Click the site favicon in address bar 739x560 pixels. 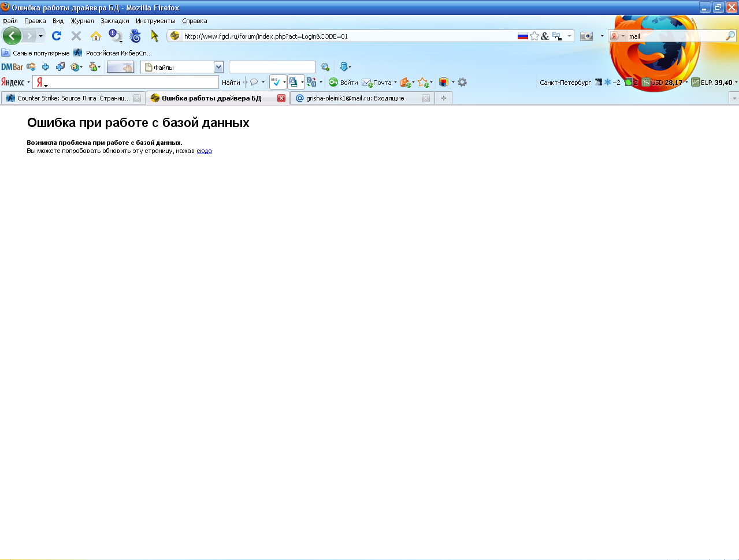[x=175, y=36]
